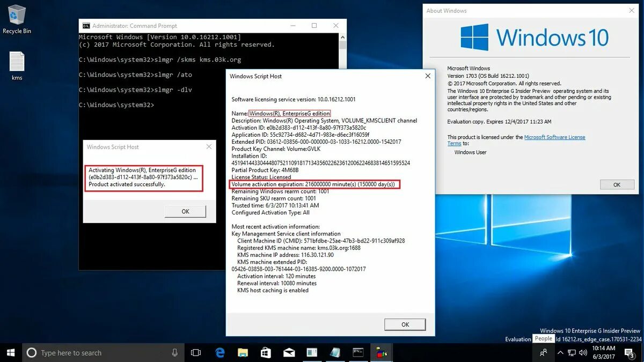
Task: Click the Volume activation expiration line
Action: point(315,184)
